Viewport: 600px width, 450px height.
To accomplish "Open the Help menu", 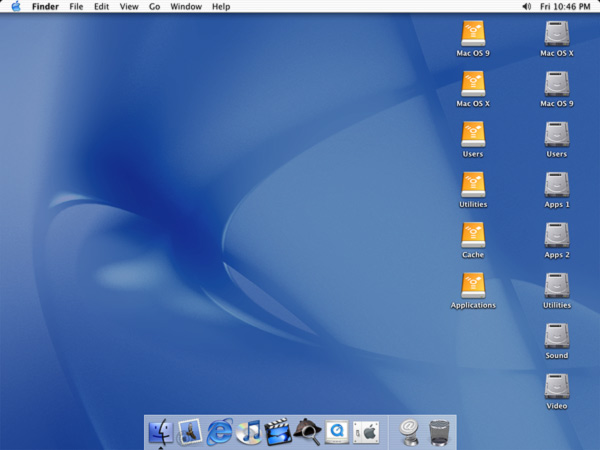I will point(221,7).
